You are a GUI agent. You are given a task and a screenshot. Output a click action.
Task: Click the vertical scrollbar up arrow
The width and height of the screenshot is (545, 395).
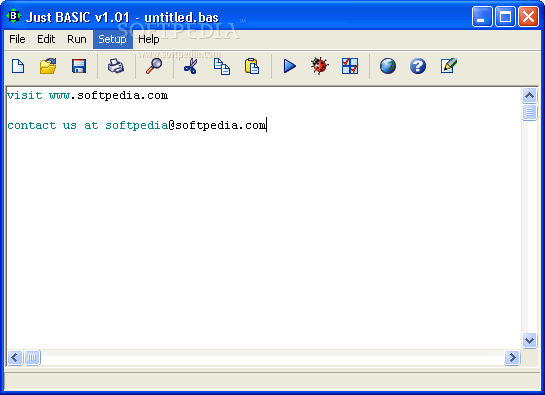(529, 95)
